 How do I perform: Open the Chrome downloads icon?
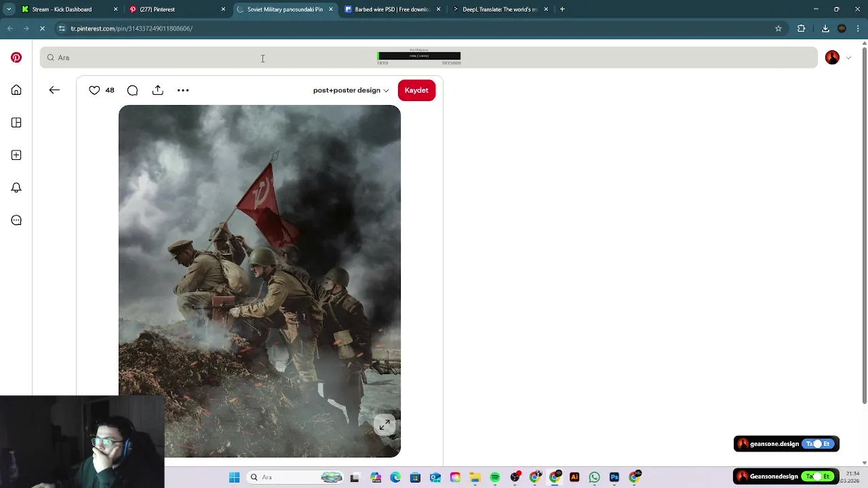point(825,28)
